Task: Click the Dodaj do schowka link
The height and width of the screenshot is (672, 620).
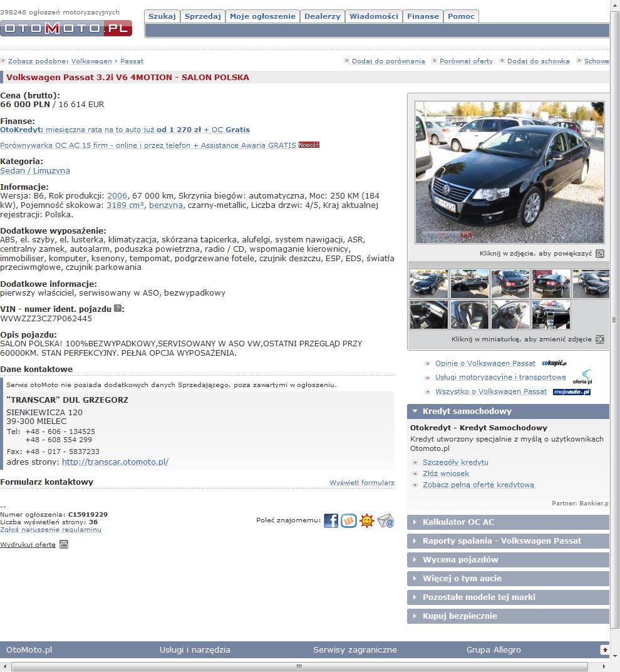Action: (538, 61)
